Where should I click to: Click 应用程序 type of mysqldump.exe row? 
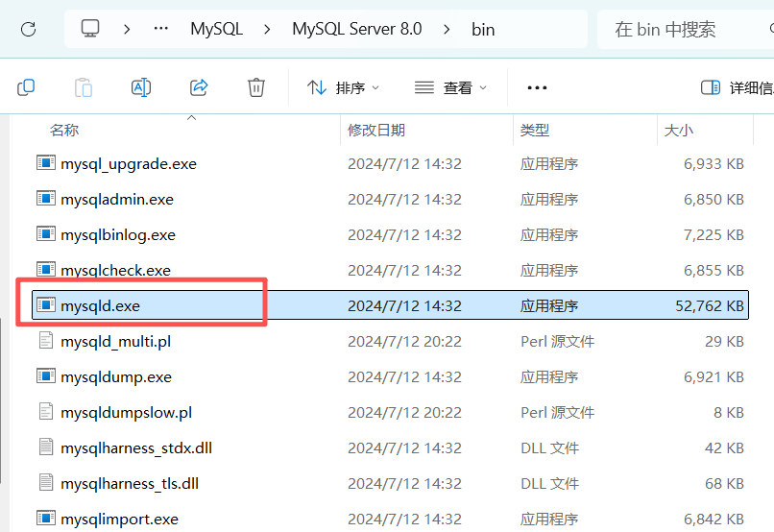pos(549,377)
